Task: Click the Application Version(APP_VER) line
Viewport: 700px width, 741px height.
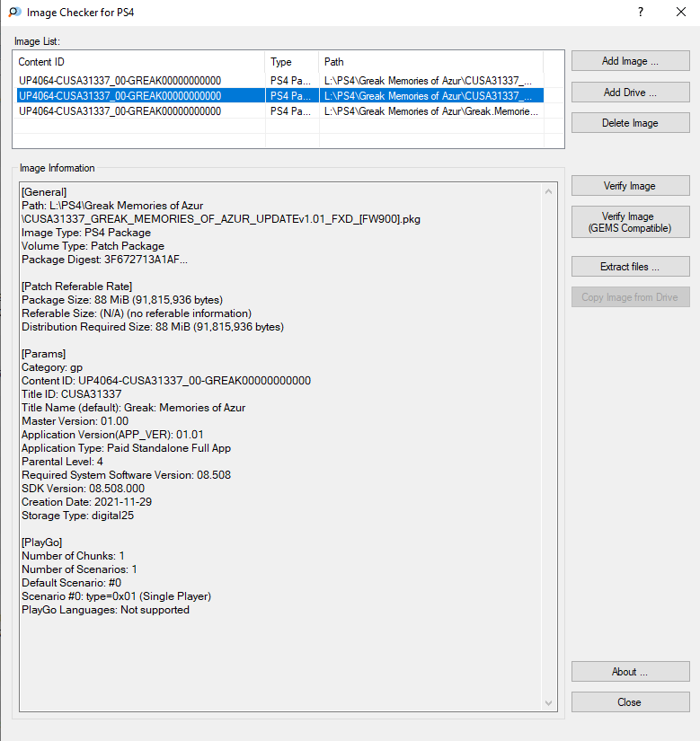Action: point(112,435)
